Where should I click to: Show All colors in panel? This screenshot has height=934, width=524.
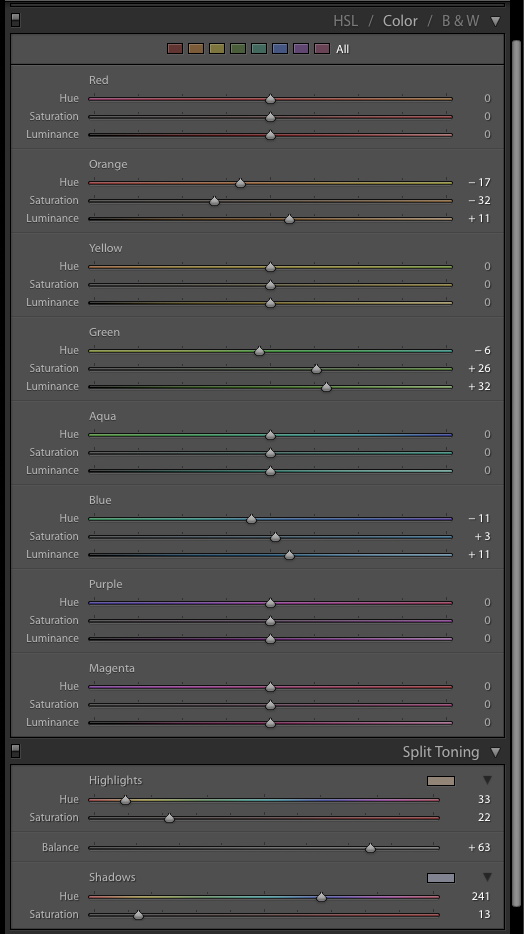tap(342, 49)
